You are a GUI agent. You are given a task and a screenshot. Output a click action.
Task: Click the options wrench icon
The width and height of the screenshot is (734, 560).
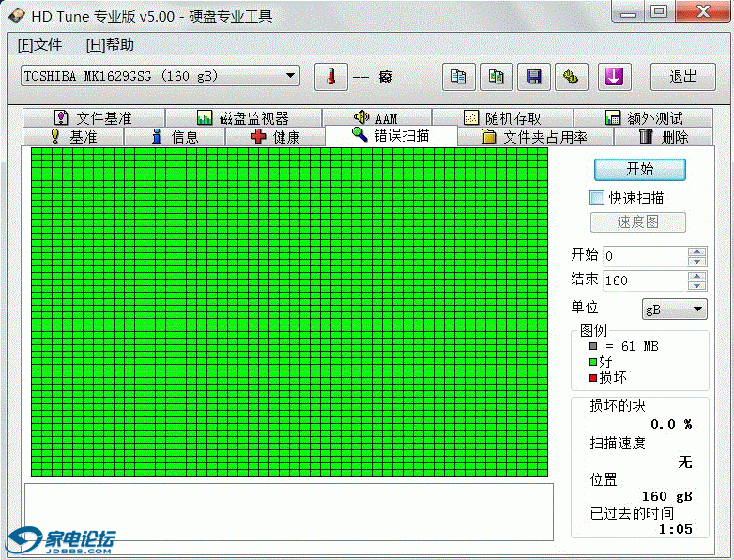click(x=570, y=77)
